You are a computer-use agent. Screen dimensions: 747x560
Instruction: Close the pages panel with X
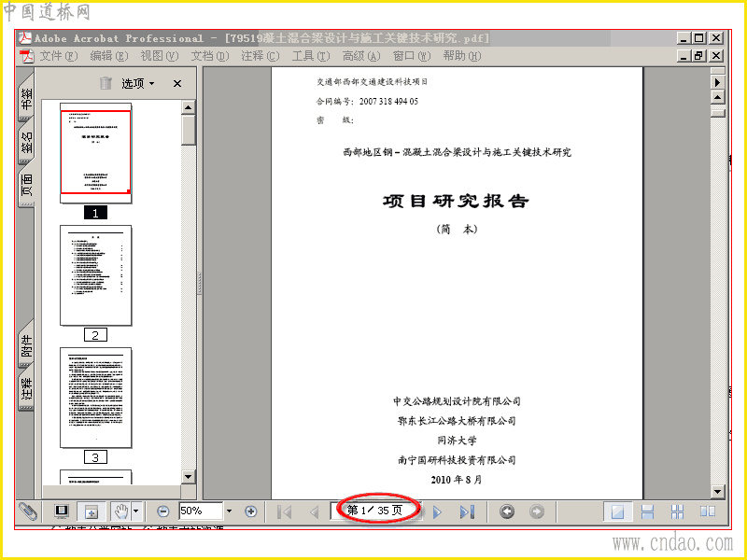coord(177,84)
